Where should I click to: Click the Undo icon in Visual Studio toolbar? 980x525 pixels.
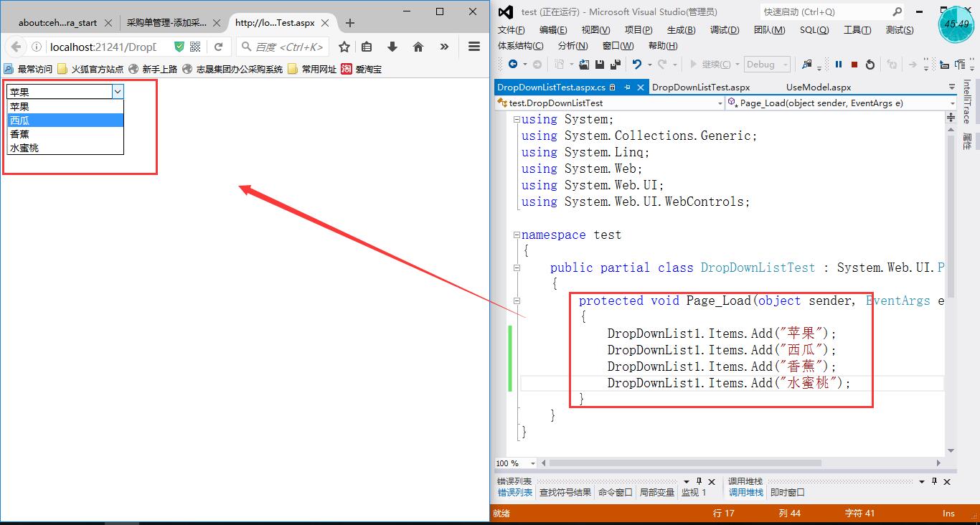[x=637, y=64]
